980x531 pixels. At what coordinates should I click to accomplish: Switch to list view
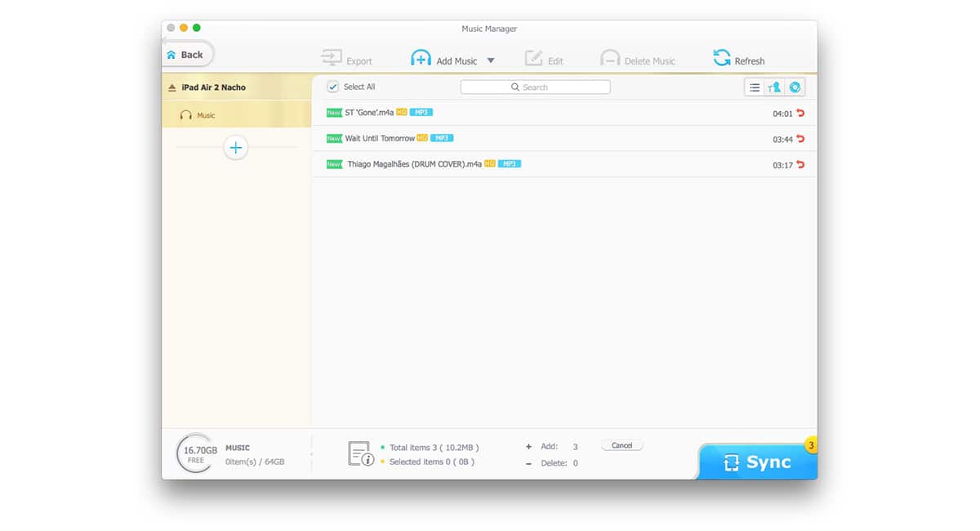point(755,87)
